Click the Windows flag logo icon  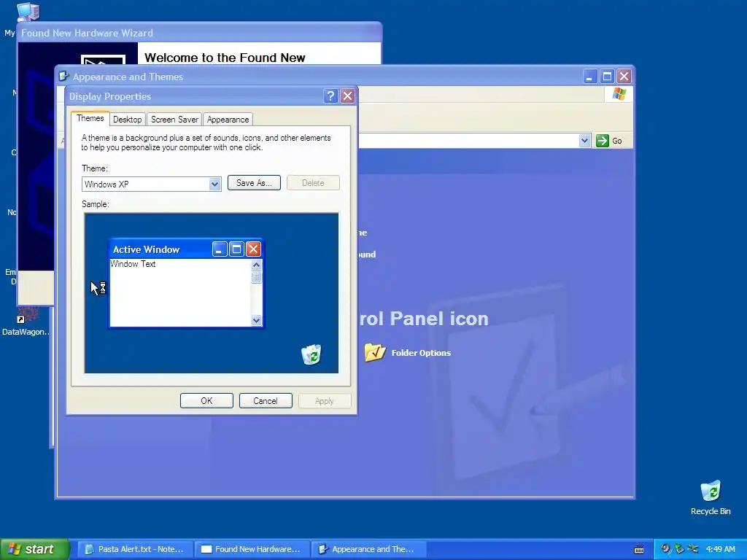pos(619,94)
